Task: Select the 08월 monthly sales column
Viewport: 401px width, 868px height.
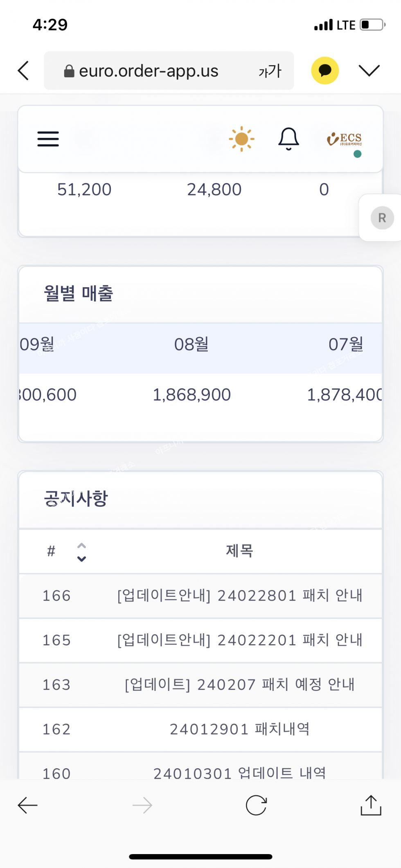Action: point(191,344)
